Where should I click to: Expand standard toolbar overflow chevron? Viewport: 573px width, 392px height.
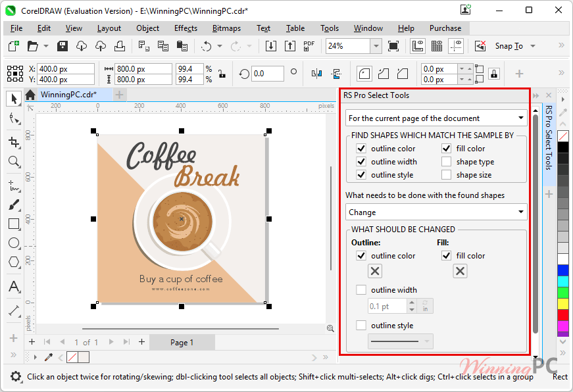pyautogui.click(x=561, y=45)
